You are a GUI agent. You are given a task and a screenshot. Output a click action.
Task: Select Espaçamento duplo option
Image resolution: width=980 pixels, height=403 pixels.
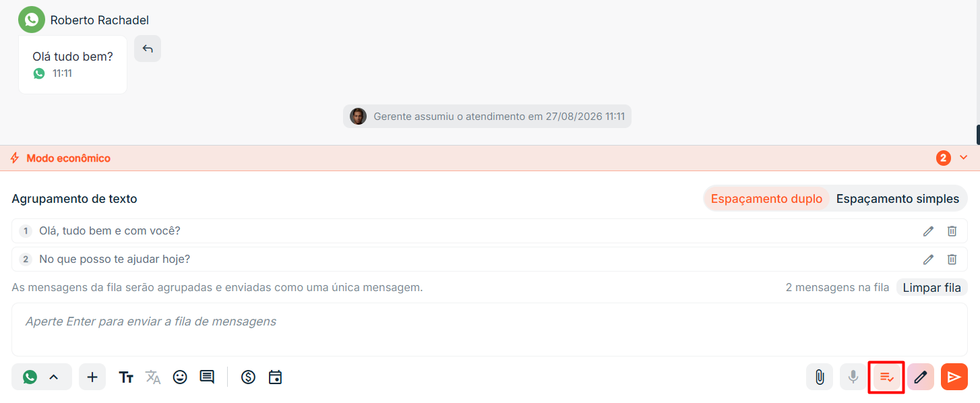click(x=766, y=199)
